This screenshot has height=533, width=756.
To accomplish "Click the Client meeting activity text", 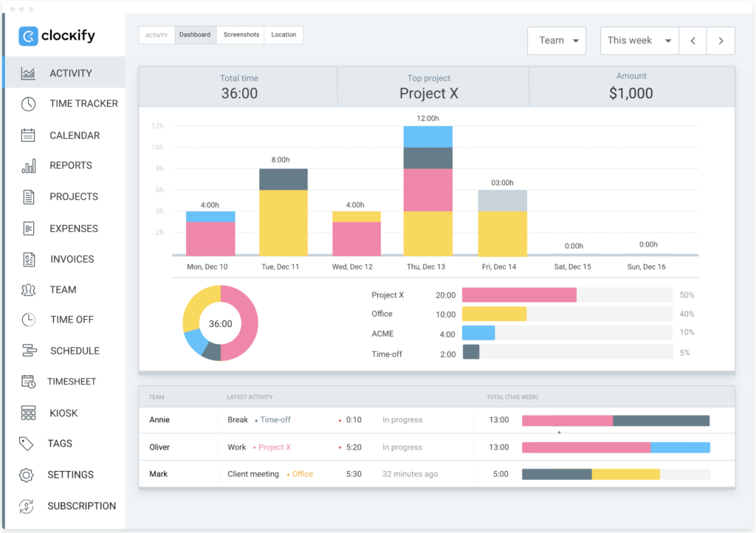I will coord(253,474).
